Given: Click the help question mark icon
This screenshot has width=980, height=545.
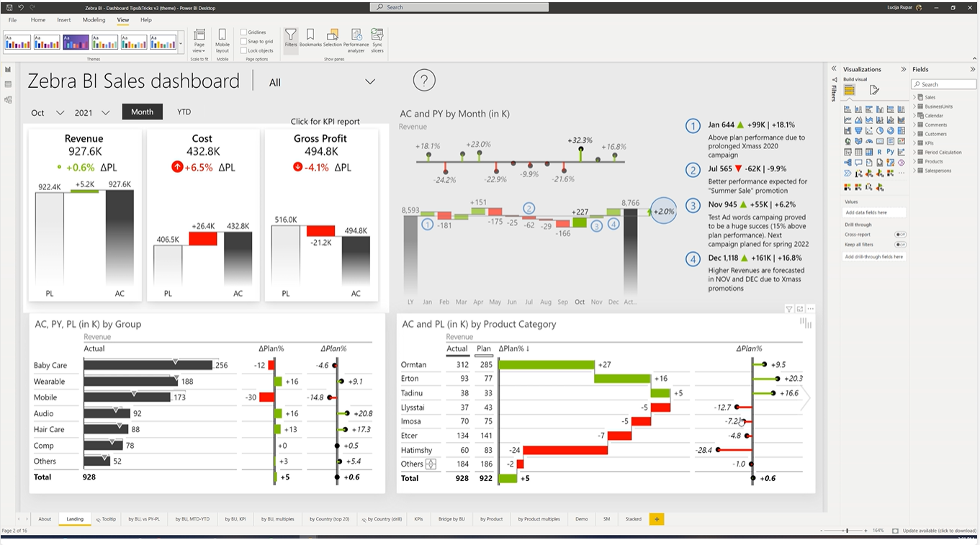Looking at the screenshot, I should 424,81.
